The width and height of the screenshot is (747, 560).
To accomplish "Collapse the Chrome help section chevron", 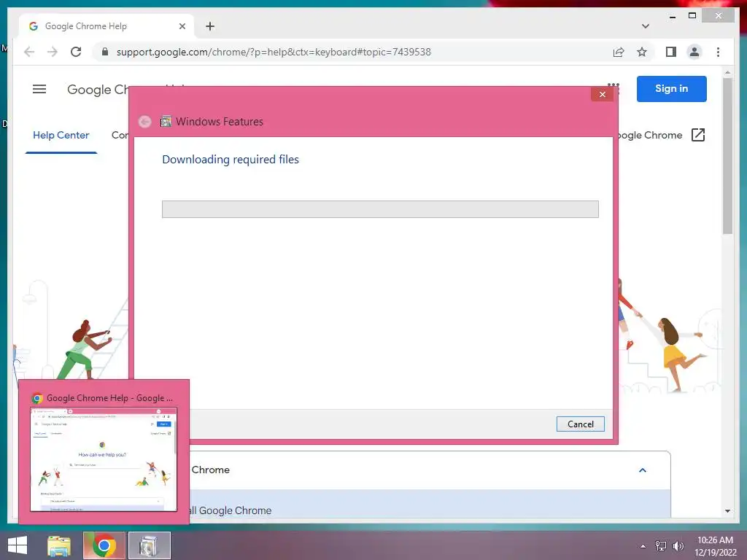I will pyautogui.click(x=642, y=470).
